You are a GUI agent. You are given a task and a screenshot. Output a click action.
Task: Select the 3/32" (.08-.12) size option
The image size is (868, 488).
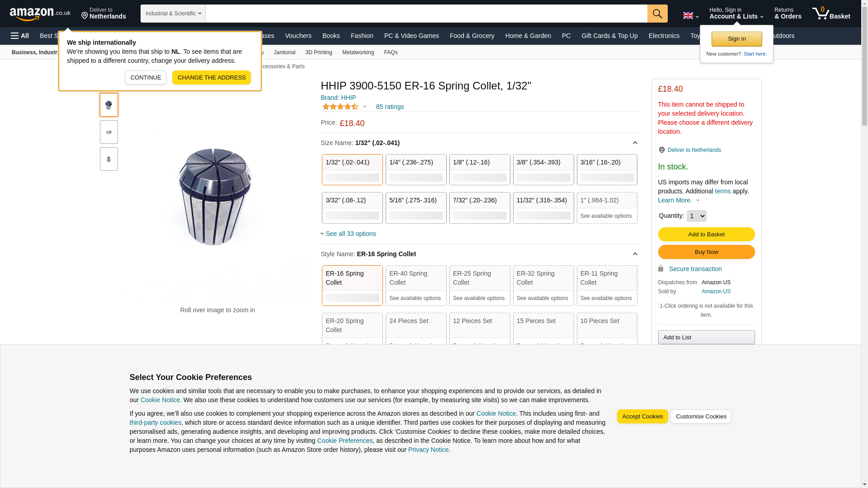click(352, 208)
